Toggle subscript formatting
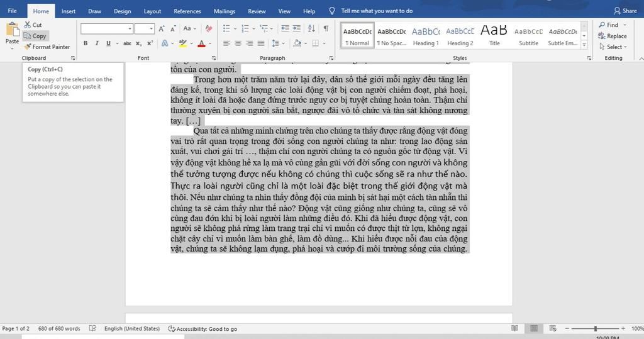The image size is (644, 339). (x=138, y=43)
